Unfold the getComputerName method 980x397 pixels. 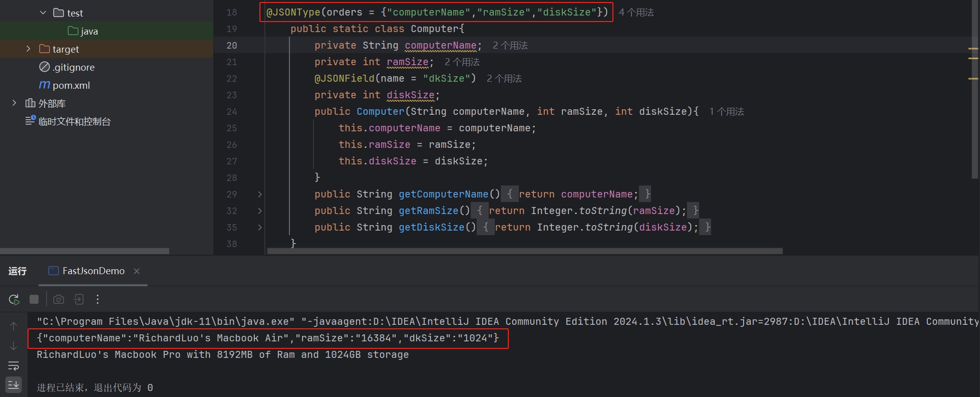tap(259, 194)
